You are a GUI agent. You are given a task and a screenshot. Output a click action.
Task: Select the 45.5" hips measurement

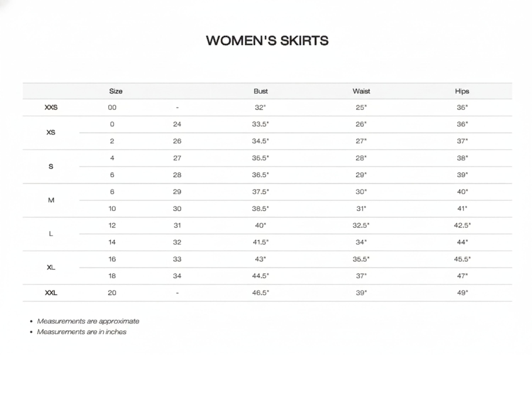(462, 259)
